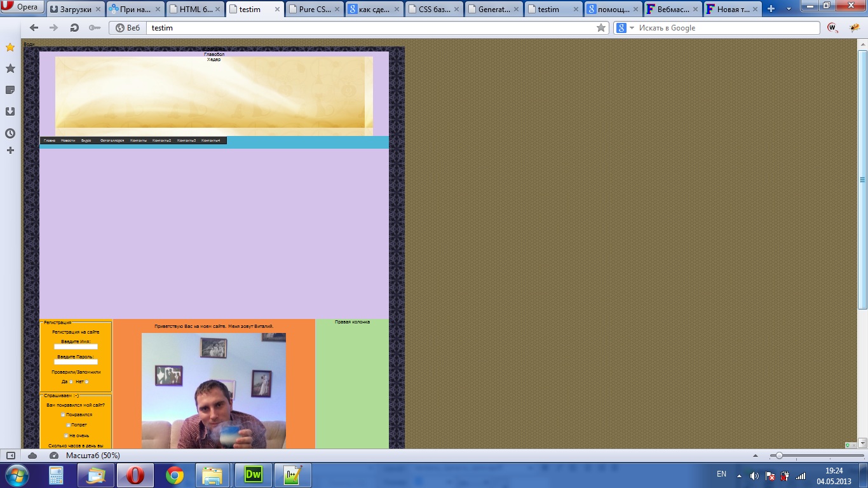Bookmark the page with the star in address bar

(x=601, y=28)
